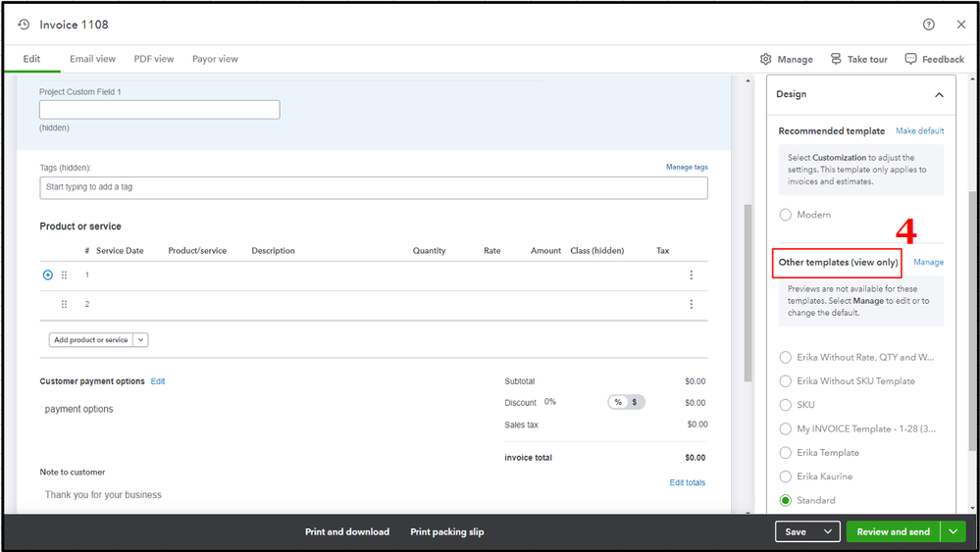Viewport: 980px width, 552px height.
Task: Open the invoice history clock icon
Action: coord(24,25)
